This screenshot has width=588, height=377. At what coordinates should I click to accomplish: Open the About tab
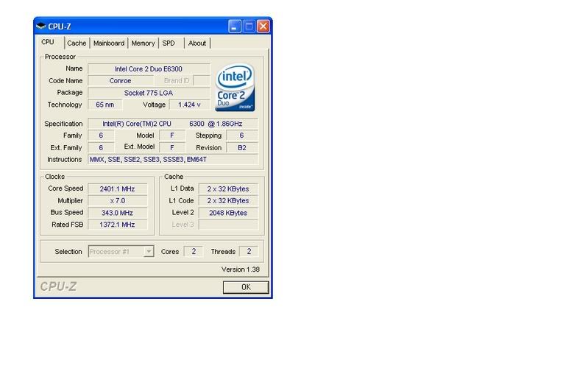click(x=197, y=43)
